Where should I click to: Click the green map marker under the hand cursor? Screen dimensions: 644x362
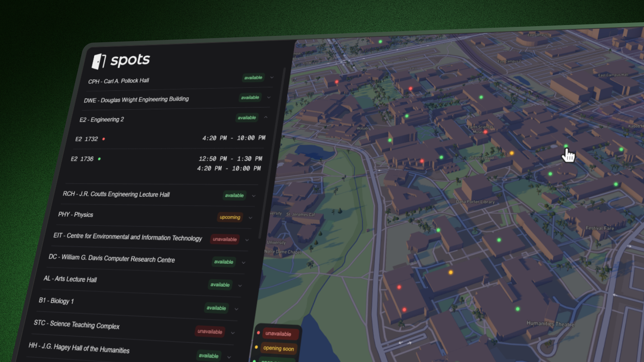[x=566, y=146]
